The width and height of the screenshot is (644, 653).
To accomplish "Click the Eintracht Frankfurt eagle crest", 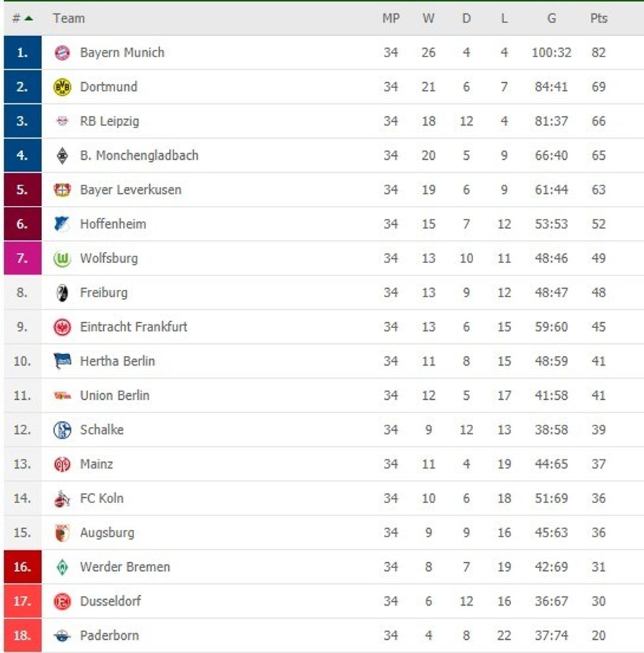I will (x=62, y=327).
